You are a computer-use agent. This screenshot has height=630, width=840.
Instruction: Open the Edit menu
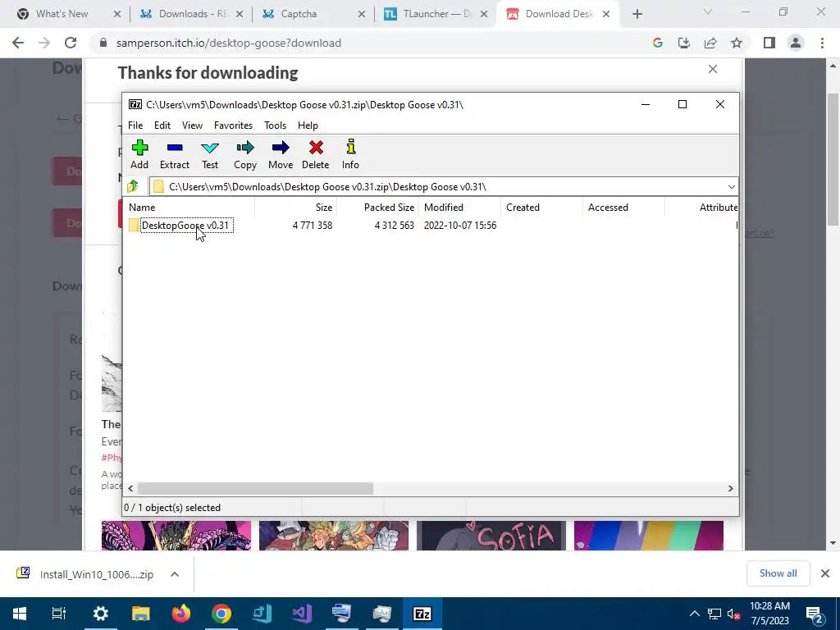pyautogui.click(x=162, y=126)
